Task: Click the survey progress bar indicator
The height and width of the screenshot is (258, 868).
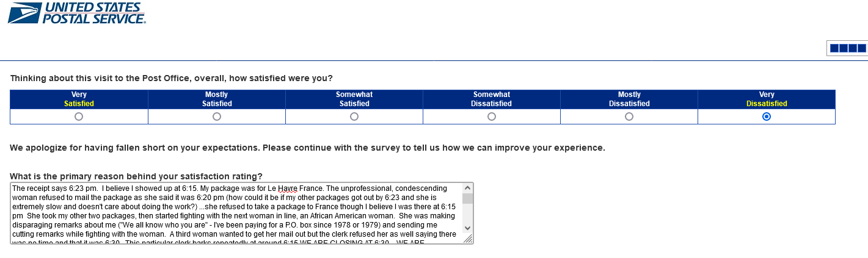Action: tap(847, 48)
